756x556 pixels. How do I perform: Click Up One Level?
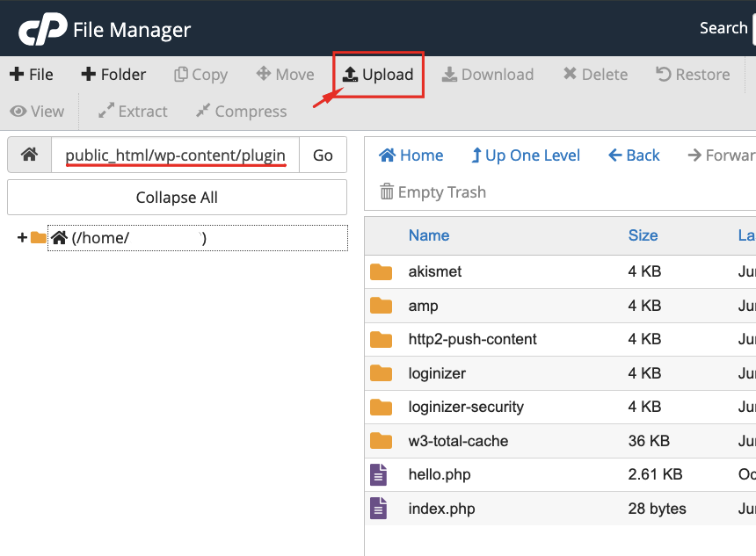coord(526,155)
